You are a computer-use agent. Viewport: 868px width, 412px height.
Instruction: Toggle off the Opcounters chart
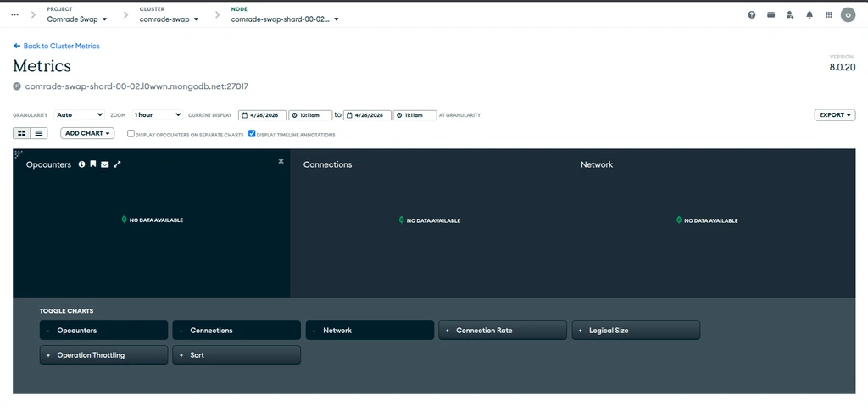coord(103,330)
